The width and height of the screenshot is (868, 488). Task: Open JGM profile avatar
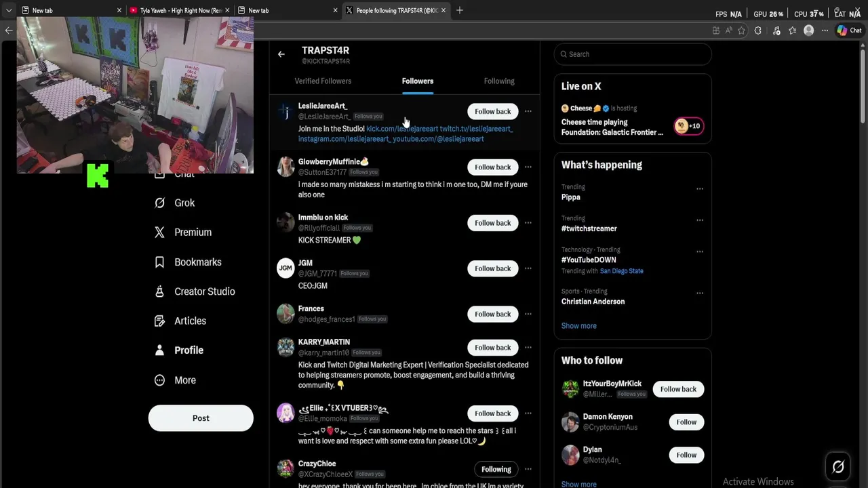pyautogui.click(x=285, y=268)
